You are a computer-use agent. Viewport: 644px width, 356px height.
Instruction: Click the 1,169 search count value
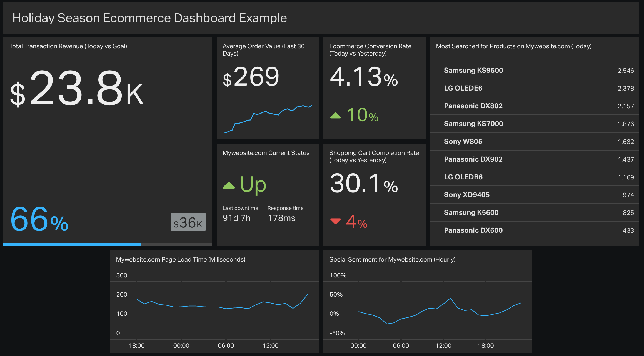coord(626,177)
